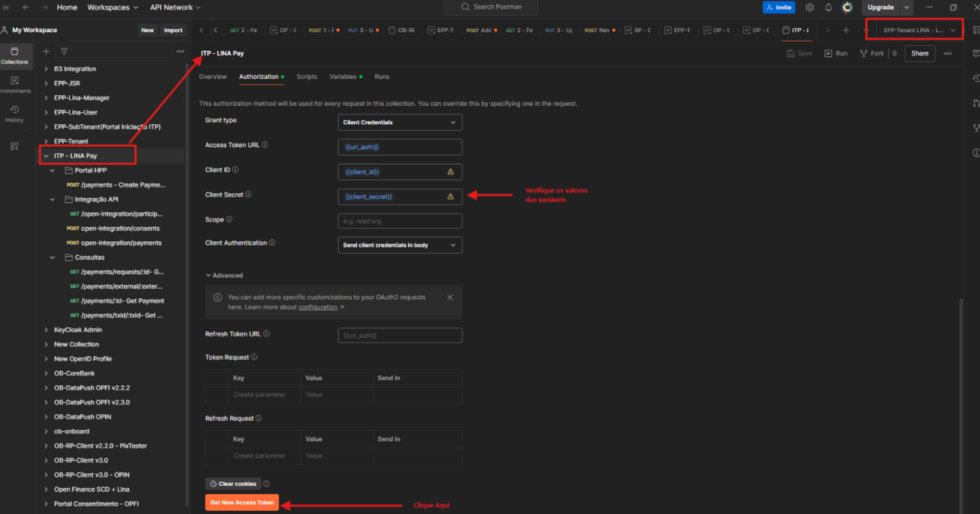Click the Invite button
This screenshot has width=980, height=514.
pos(779,7)
